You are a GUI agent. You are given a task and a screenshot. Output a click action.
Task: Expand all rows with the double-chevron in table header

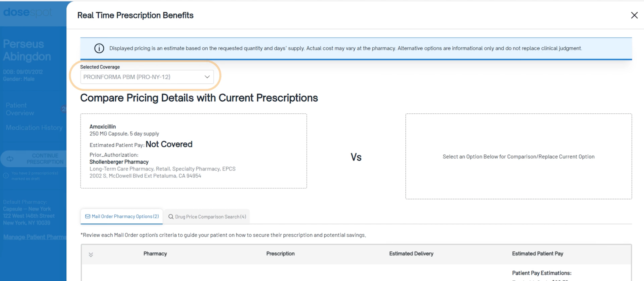click(91, 254)
